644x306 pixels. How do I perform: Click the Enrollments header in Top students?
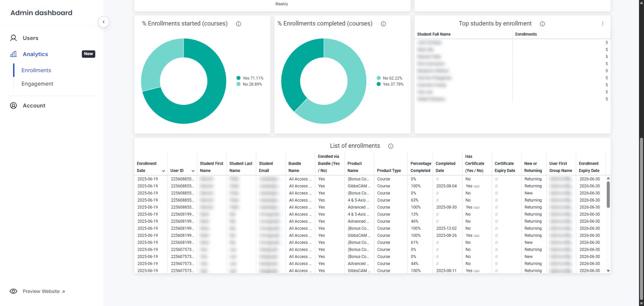[x=526, y=34]
